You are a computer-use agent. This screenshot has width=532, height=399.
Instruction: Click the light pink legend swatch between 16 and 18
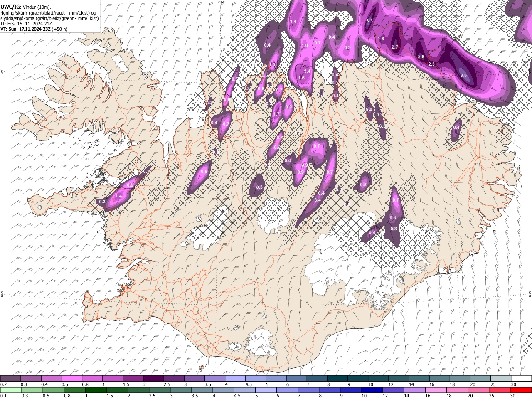tap(435, 390)
